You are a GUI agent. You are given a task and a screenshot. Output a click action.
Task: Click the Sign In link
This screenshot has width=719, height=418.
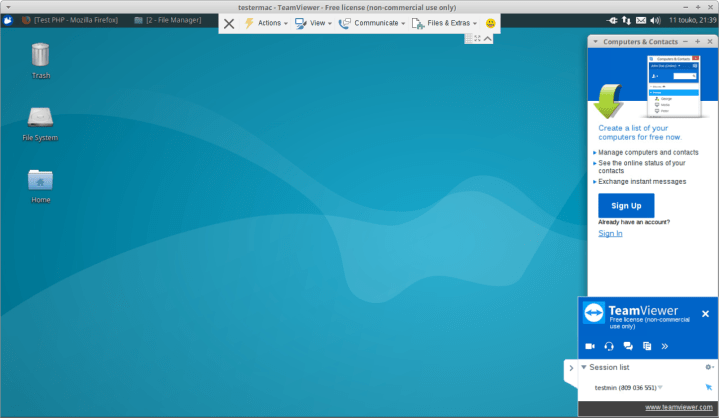coord(610,233)
